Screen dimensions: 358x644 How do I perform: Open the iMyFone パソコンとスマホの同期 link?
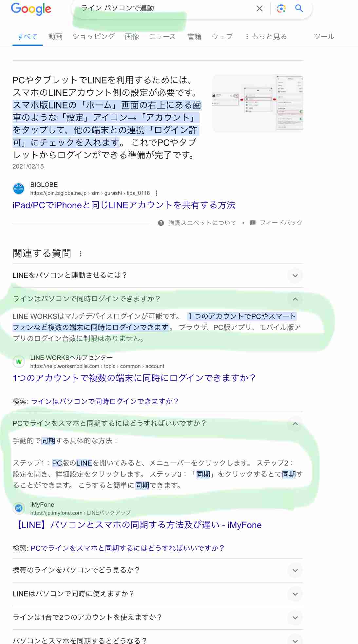click(138, 525)
